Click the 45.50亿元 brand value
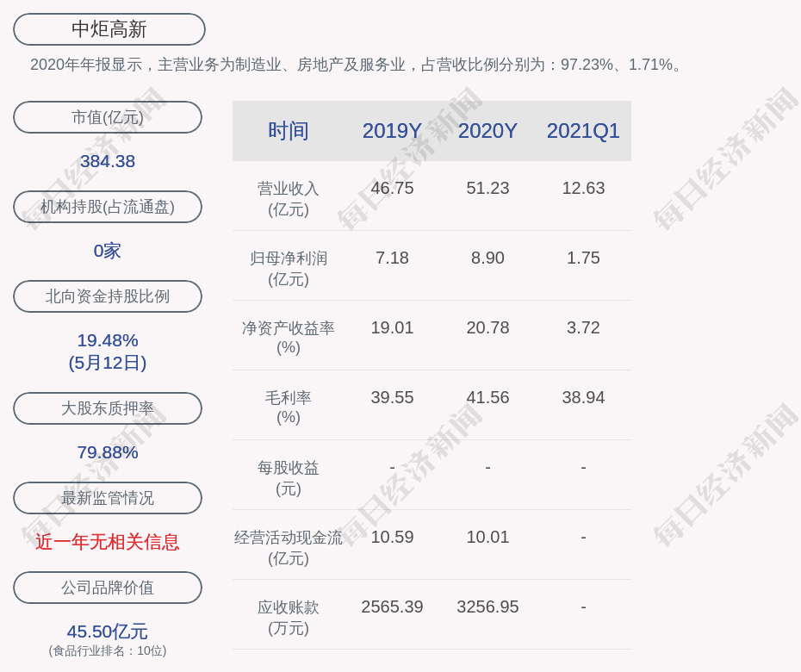Screen dimensions: 801x672 [x=108, y=632]
